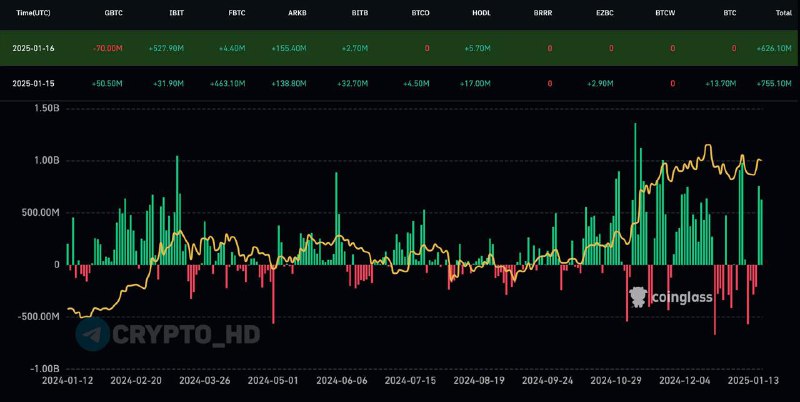Select the +755.10M total value

coord(774,84)
